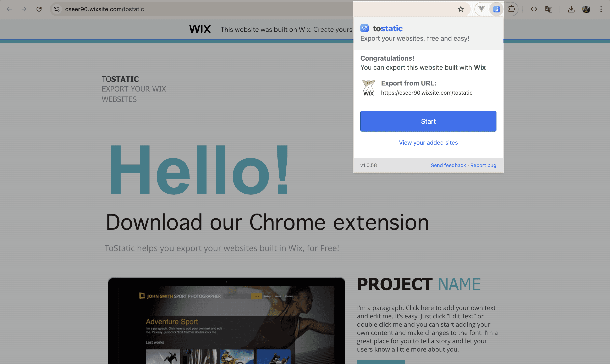Screen dimensions: 610x364
Task: Open Chrome three-dot menu
Action: pyautogui.click(x=601, y=9)
